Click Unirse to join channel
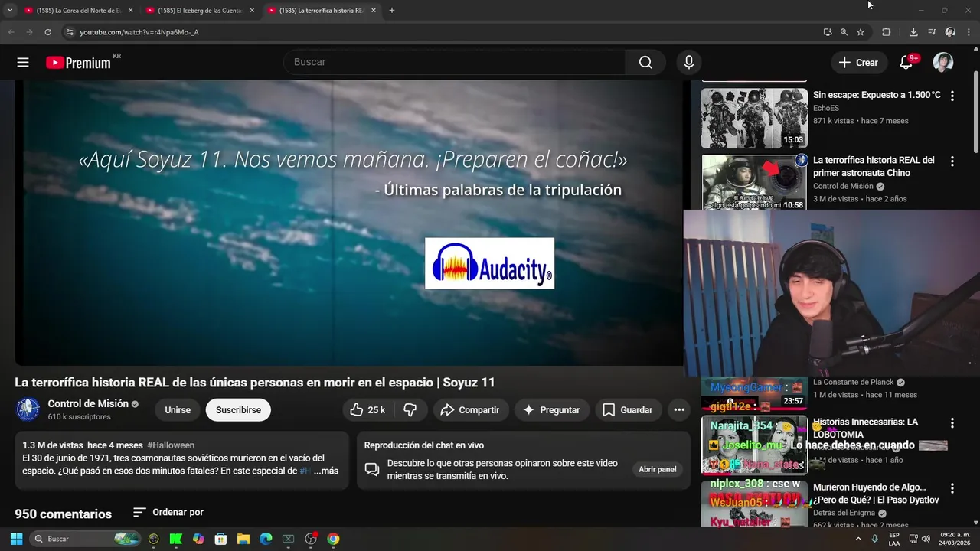 click(178, 410)
